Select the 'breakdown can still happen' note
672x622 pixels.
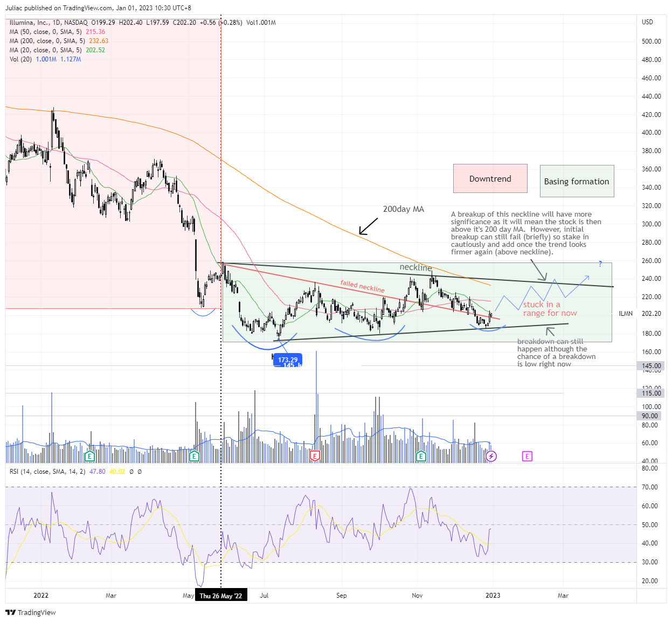pos(556,353)
